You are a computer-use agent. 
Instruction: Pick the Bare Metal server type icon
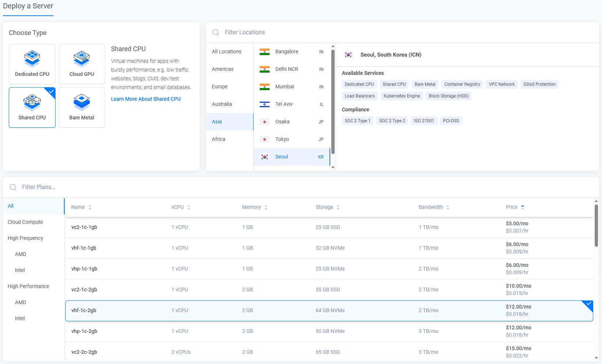click(81, 102)
